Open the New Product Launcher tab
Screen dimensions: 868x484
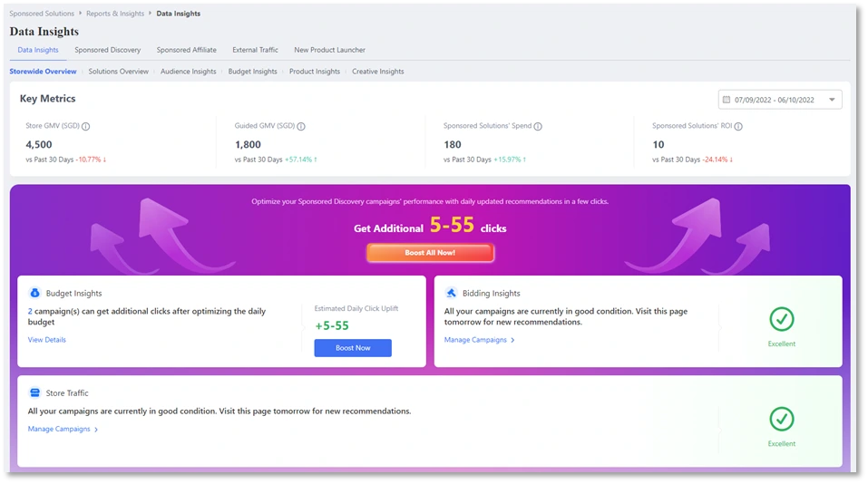pyautogui.click(x=329, y=50)
